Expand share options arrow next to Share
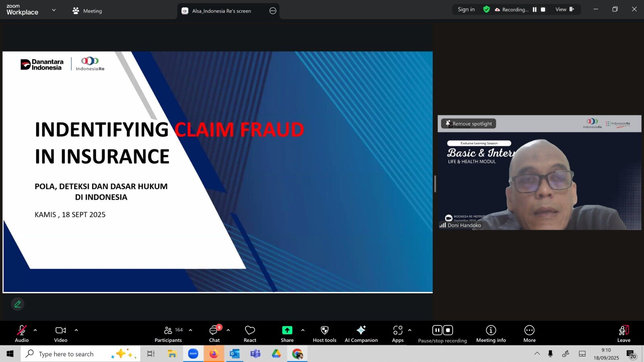The height and width of the screenshot is (362, 644). click(x=303, y=330)
